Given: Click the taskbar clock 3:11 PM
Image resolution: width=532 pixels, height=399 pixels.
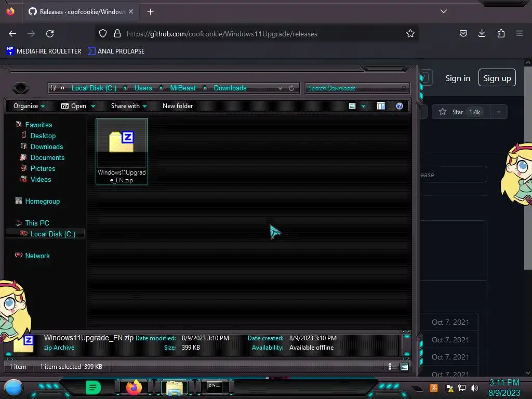Looking at the screenshot, I should coord(504,383).
